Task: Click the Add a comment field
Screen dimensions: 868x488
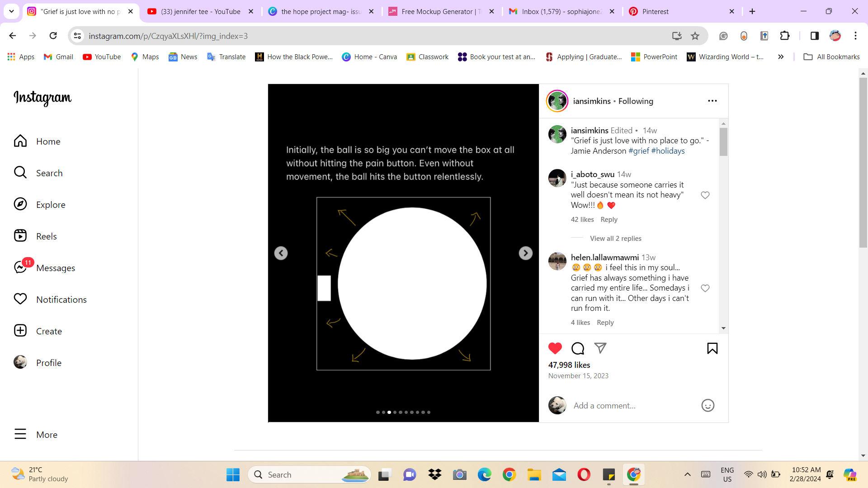Action: [x=633, y=405]
